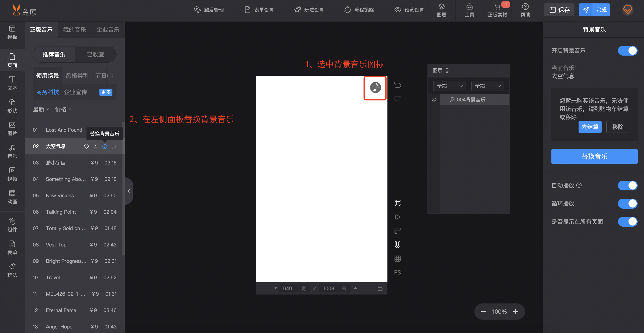
Task: Click the 更多 more tags button
Action: tap(106, 92)
